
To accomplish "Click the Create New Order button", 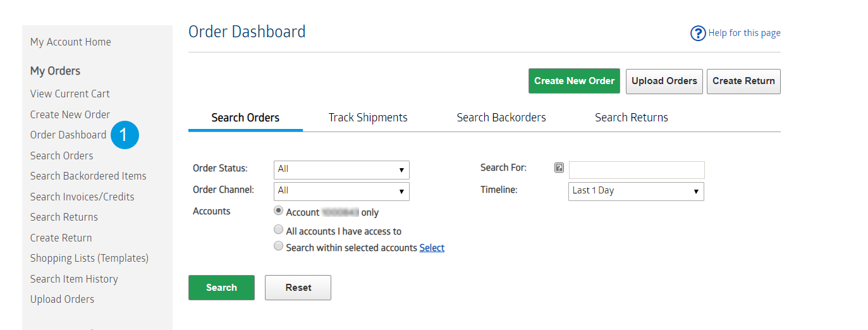I will click(x=574, y=81).
